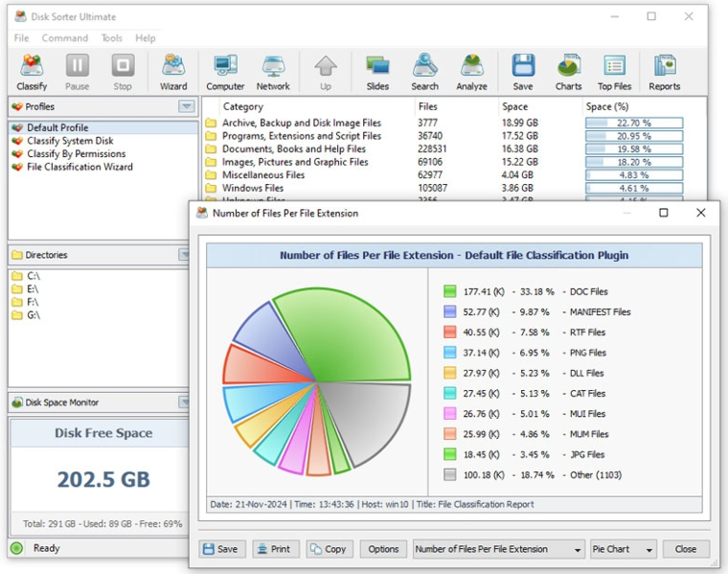Click the Disk Sorter Ultimate title icon
Image resolution: width=728 pixels, height=574 pixels.
pyautogui.click(x=20, y=16)
